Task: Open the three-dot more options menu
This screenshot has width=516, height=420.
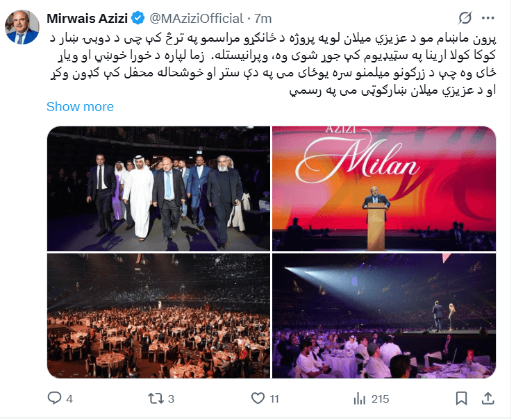Action: click(x=488, y=18)
